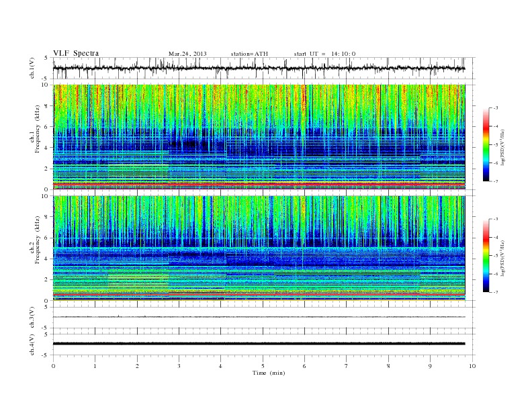The height and width of the screenshot is (411, 532).
Task: Click time axis tick label "9"
Action: tap(430, 366)
